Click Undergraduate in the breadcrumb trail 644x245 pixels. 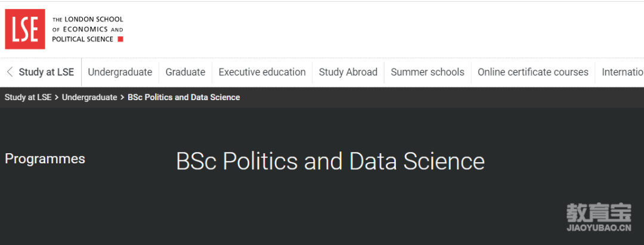point(89,98)
